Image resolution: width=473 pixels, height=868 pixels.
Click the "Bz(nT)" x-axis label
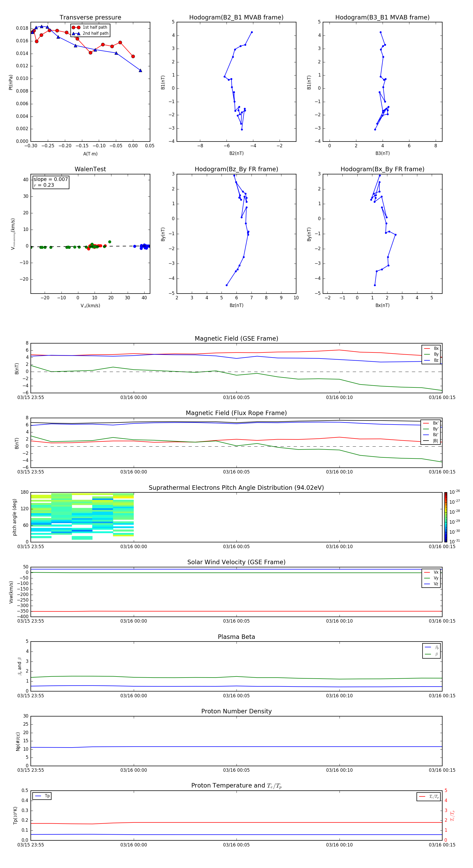236,305
